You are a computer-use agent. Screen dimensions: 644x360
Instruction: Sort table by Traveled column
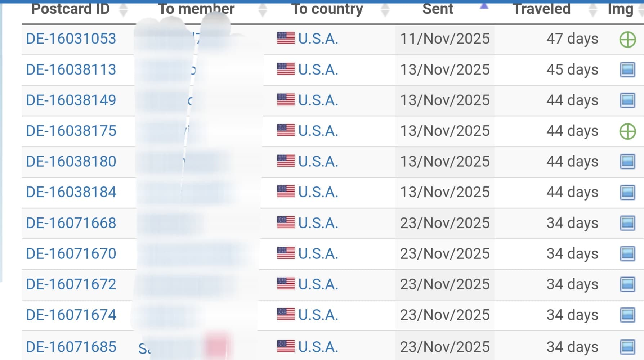click(541, 9)
